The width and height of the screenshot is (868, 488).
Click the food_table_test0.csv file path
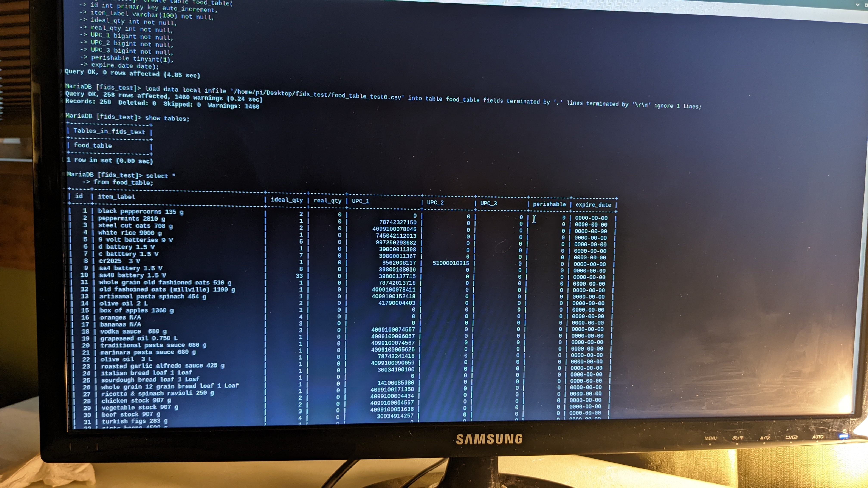point(317,94)
